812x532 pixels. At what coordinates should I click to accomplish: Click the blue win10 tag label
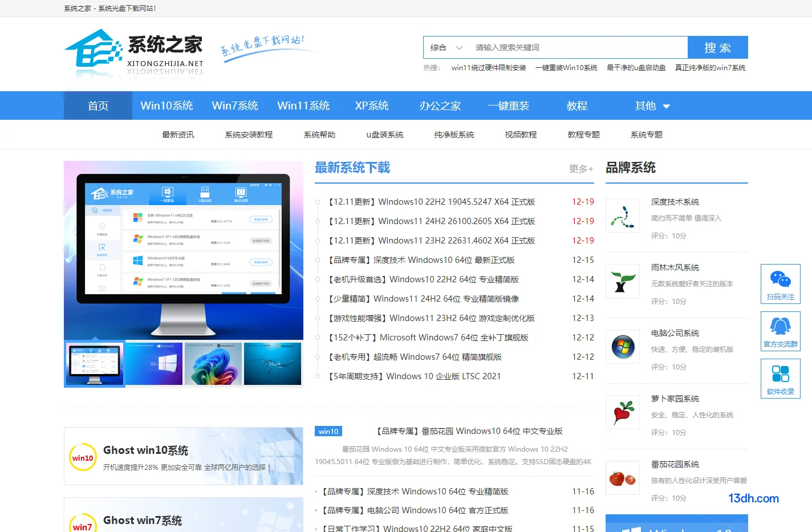coord(328,431)
